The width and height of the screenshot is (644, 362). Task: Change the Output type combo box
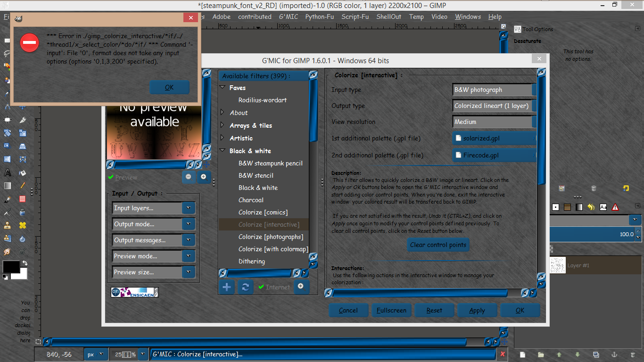[494, 106]
